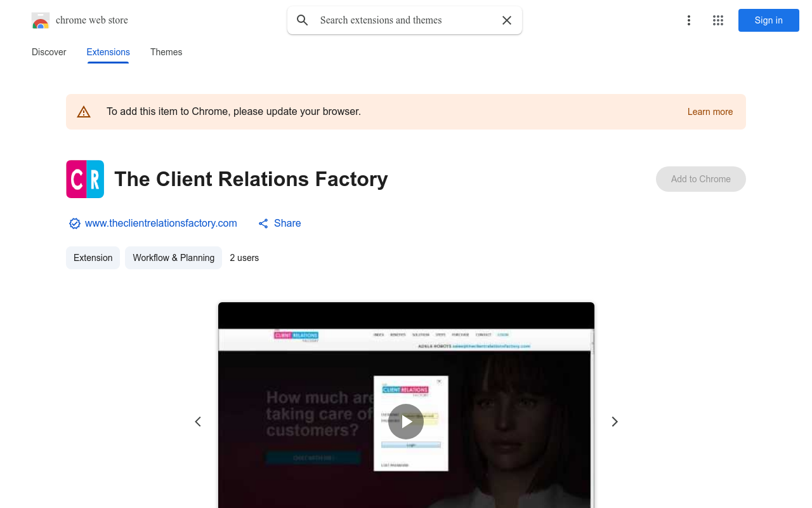The height and width of the screenshot is (508, 812).
Task: Click the Extension category chip
Action: click(93, 258)
